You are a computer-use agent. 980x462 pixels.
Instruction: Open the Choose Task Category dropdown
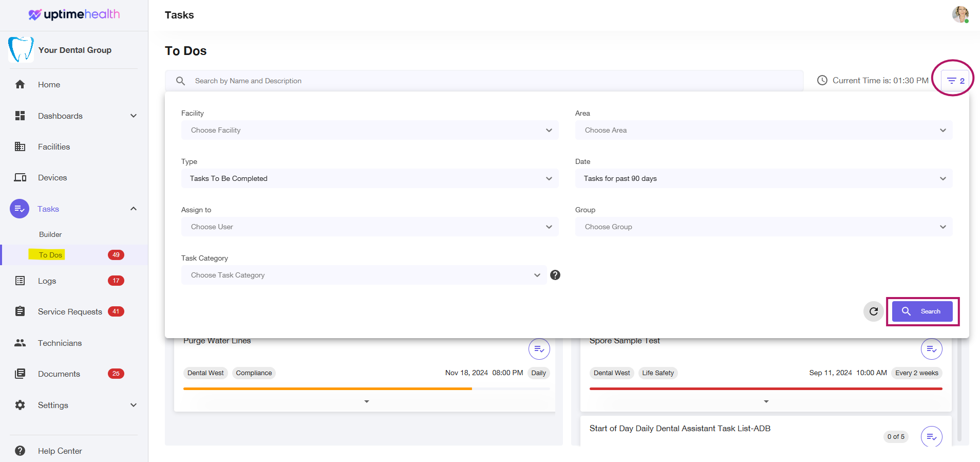click(364, 275)
